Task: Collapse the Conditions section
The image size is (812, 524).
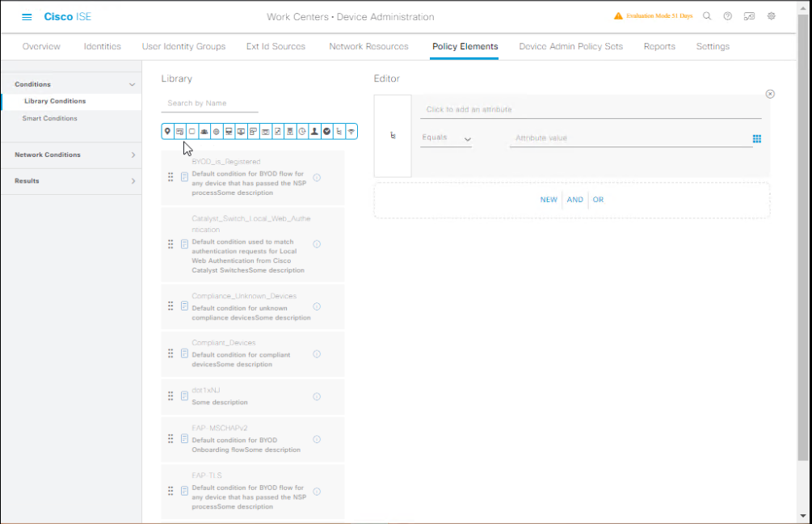Action: click(133, 84)
